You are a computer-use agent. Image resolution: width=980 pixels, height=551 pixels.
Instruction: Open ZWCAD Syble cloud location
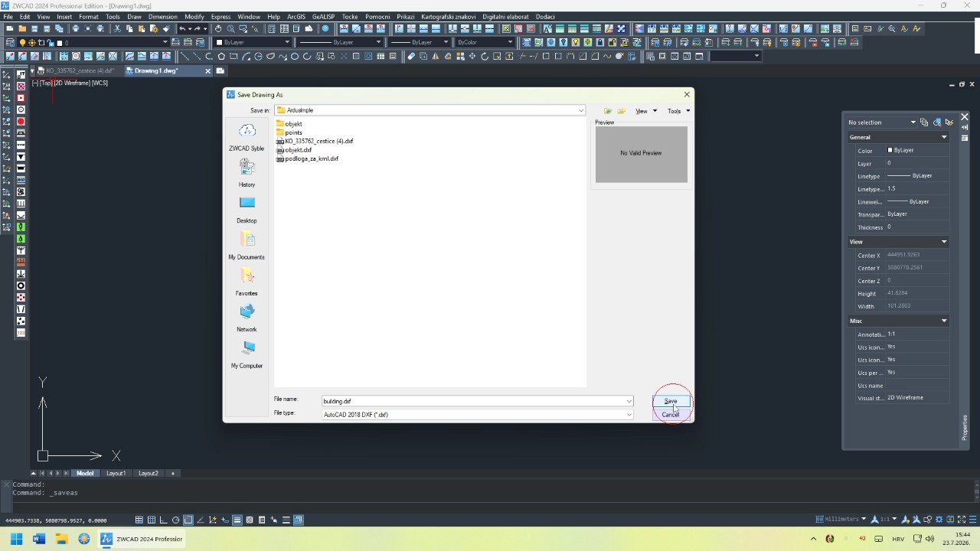point(247,137)
